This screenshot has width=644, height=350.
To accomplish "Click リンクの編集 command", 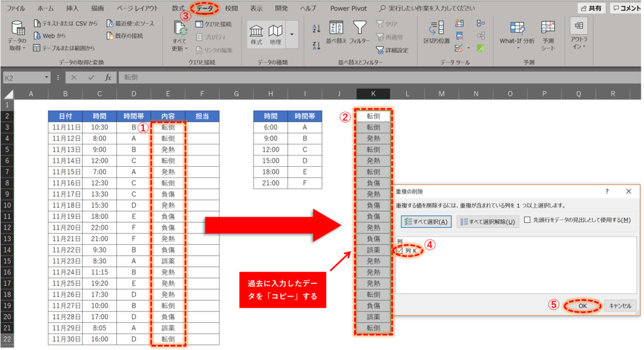I will click(x=214, y=50).
